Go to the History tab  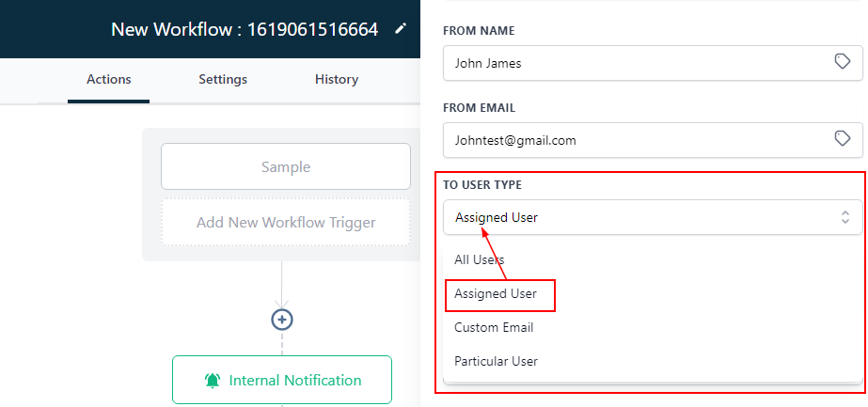tap(336, 79)
